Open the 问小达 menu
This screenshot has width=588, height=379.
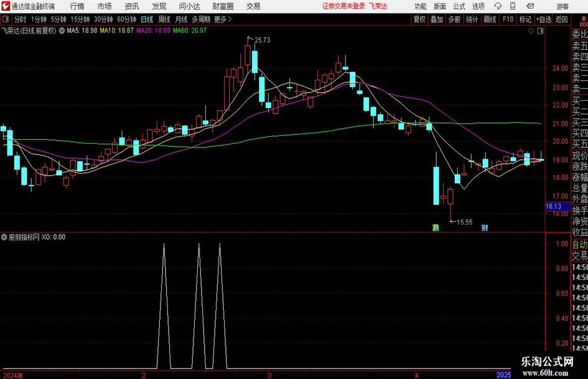tap(189, 6)
